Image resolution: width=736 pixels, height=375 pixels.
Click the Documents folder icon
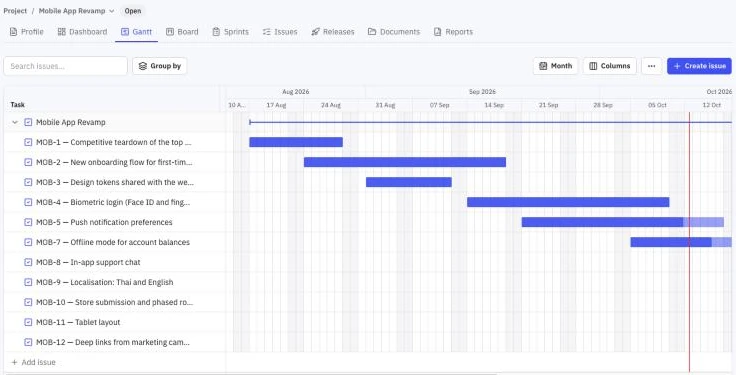pyautogui.click(x=372, y=32)
